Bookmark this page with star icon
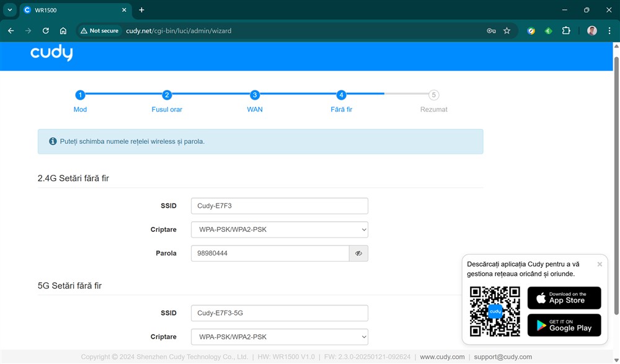This screenshot has width=620, height=364. [507, 30]
